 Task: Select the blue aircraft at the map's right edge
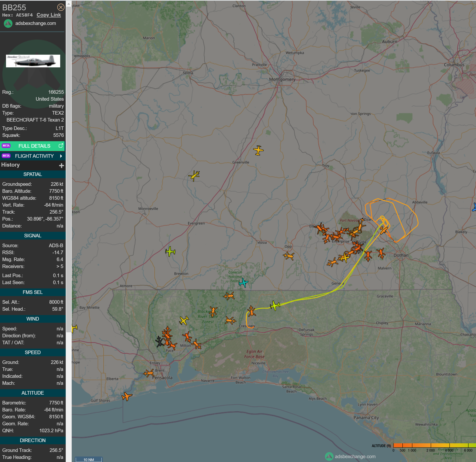point(474,207)
